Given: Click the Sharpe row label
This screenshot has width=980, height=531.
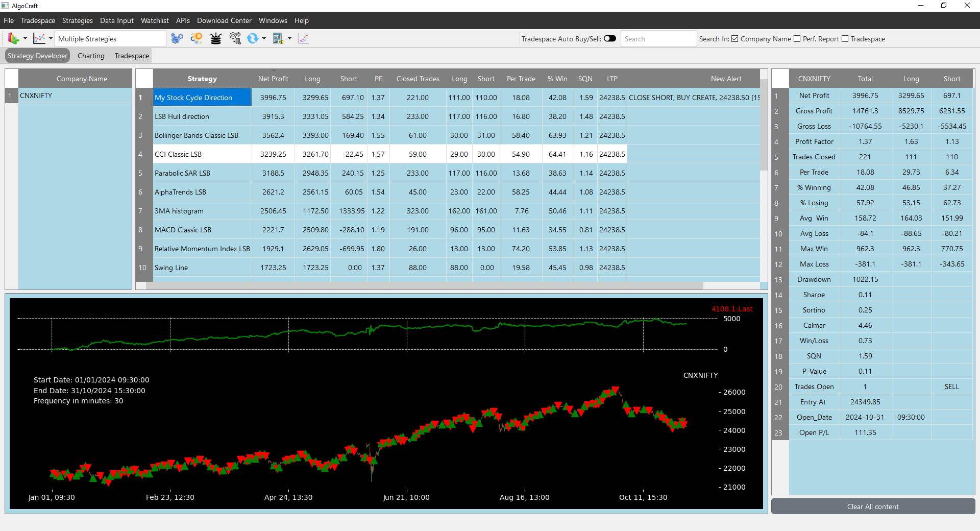Looking at the screenshot, I should click(814, 295).
